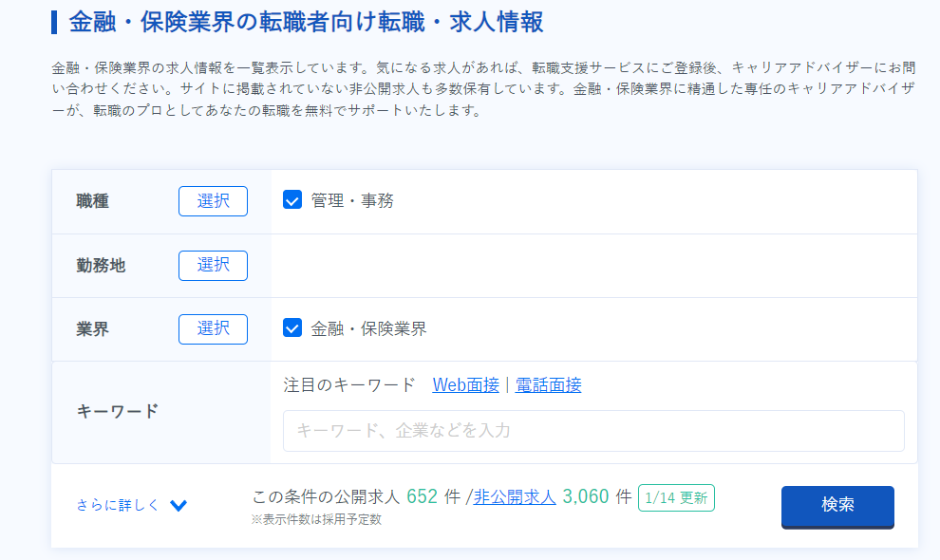Uncheck the 金融・保険業界 checkbox
Screen dimensions: 940x560
[x=291, y=328]
